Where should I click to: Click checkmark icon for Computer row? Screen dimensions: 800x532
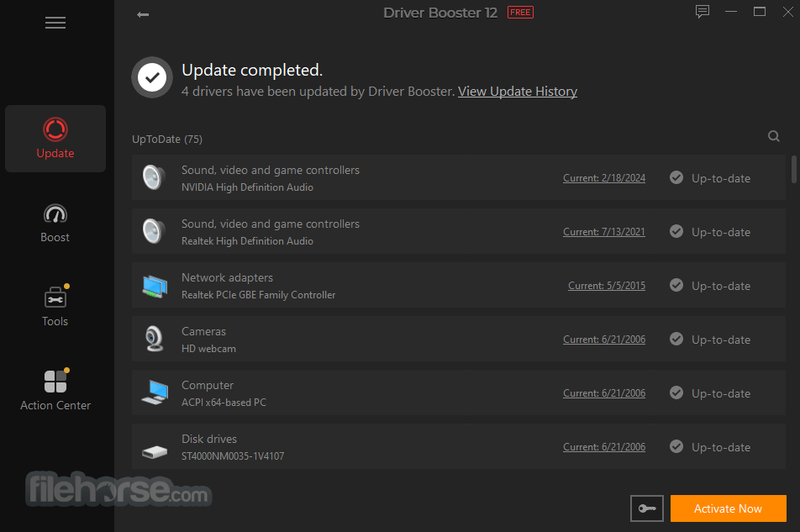[x=676, y=392]
